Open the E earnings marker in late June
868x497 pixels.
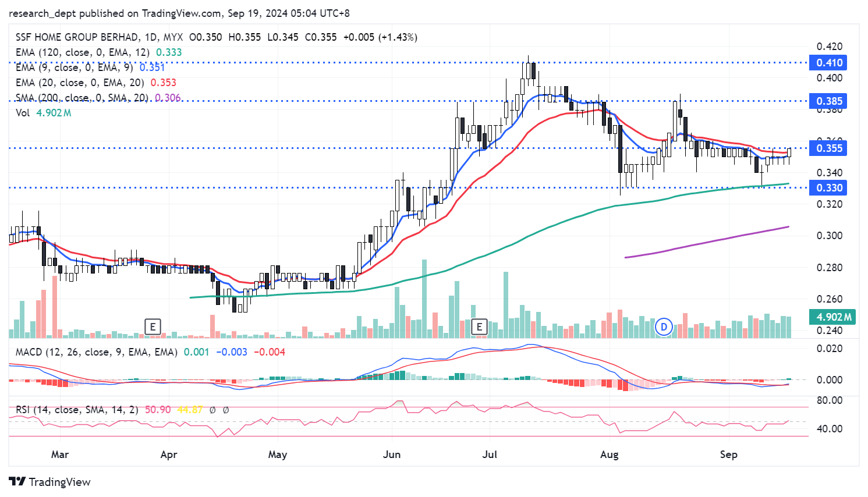click(479, 326)
